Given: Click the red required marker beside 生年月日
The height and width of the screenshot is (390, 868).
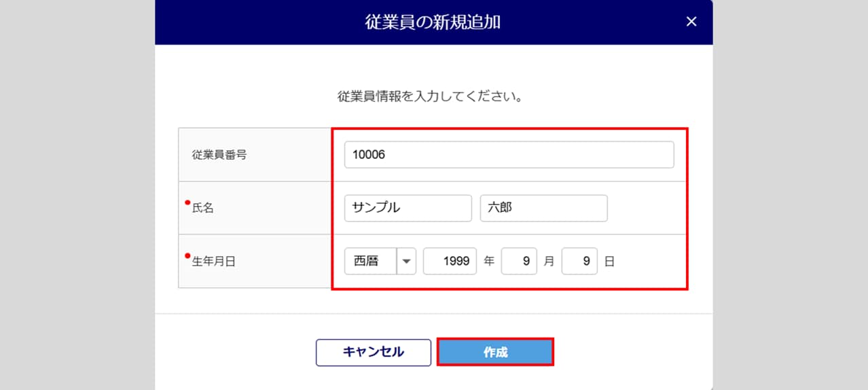Looking at the screenshot, I should tap(187, 255).
